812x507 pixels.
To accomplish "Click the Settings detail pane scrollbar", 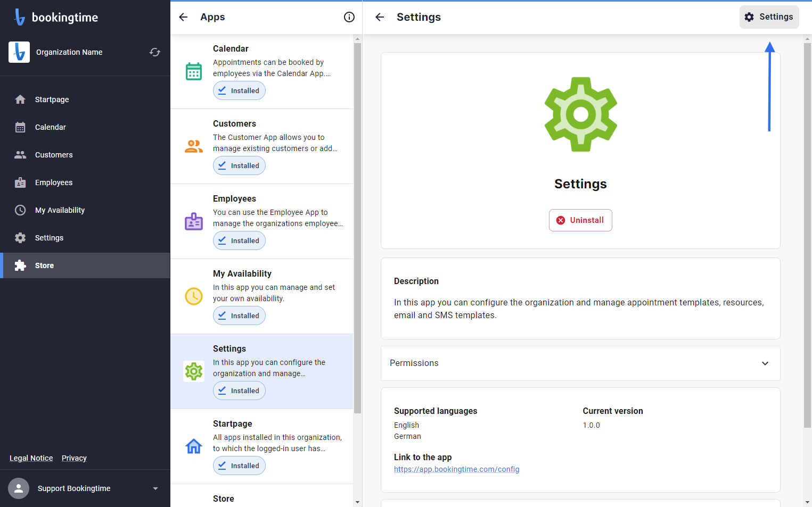I will 807,235.
